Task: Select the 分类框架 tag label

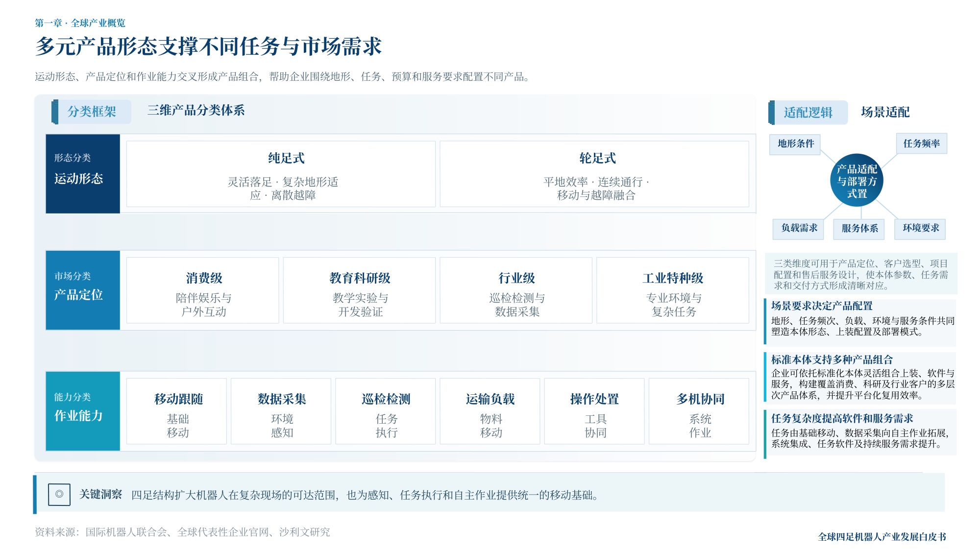Action: [92, 112]
